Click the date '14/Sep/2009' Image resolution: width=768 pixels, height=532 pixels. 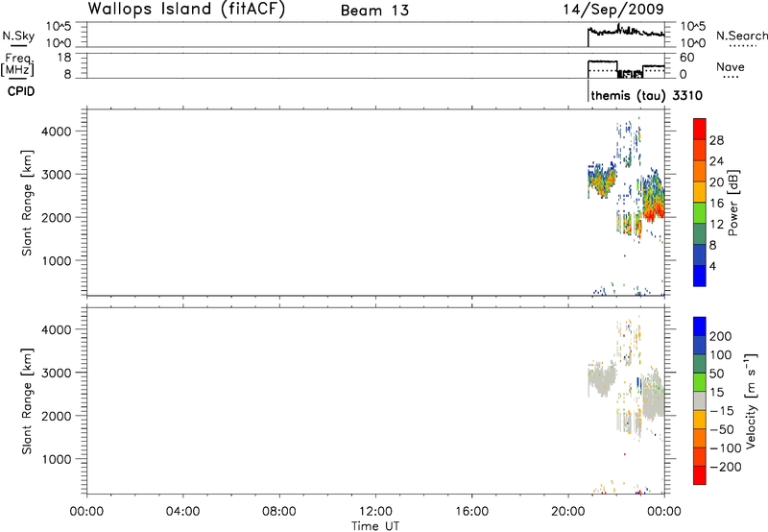613,10
